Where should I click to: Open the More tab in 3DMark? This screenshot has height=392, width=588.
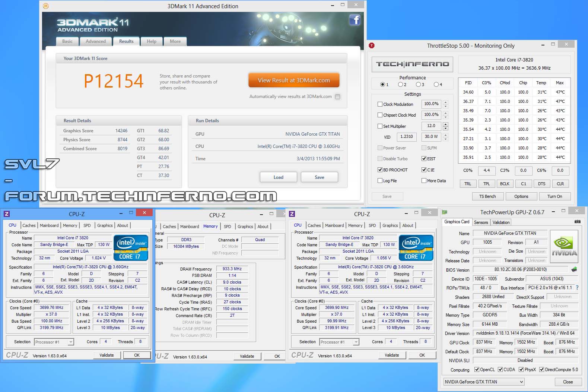click(x=175, y=41)
